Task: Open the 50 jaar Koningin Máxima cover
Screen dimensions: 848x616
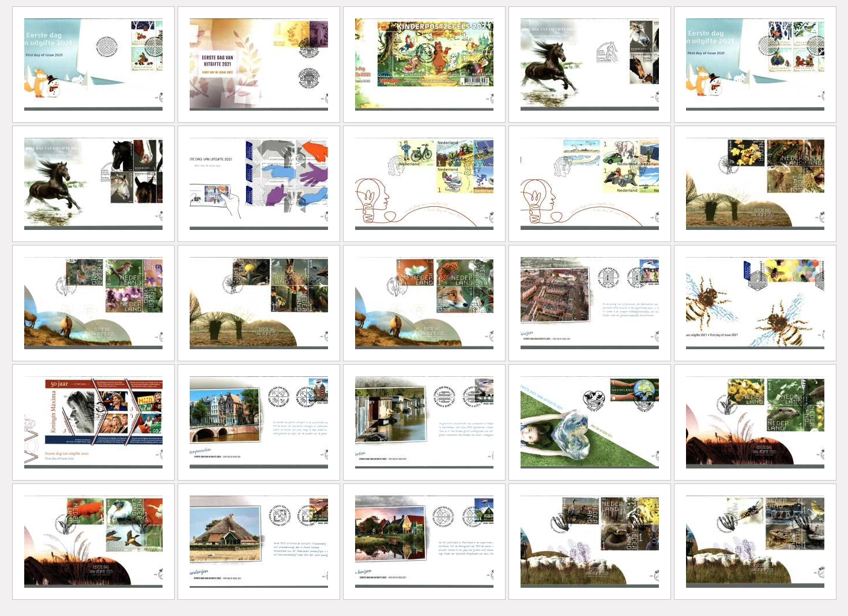Action: (x=93, y=422)
